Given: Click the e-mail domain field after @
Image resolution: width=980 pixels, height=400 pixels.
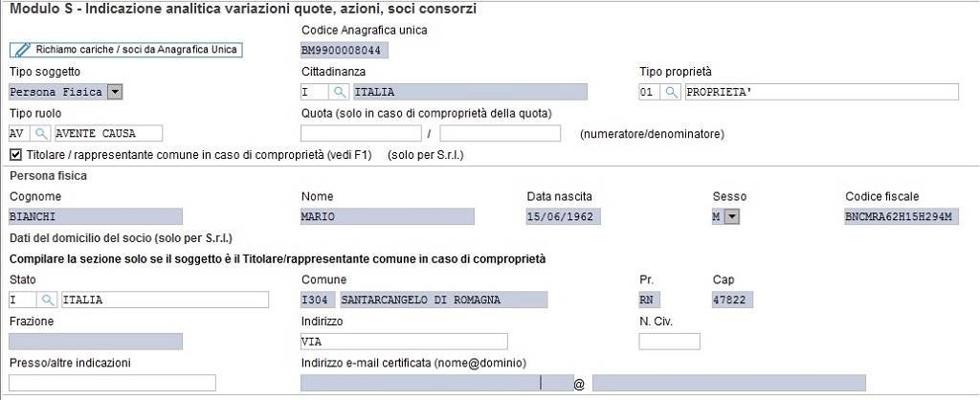Looking at the screenshot, I should [x=729, y=383].
